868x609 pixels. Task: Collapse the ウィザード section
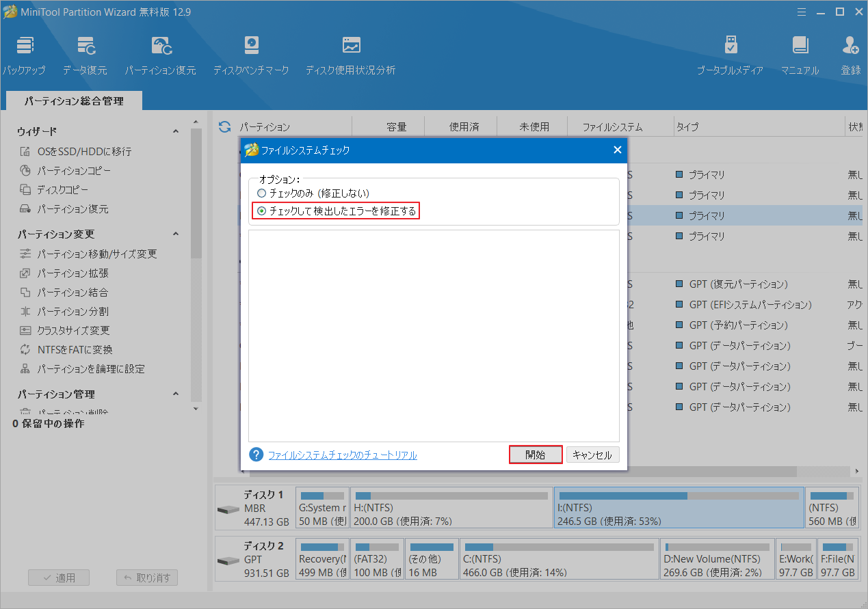176,131
